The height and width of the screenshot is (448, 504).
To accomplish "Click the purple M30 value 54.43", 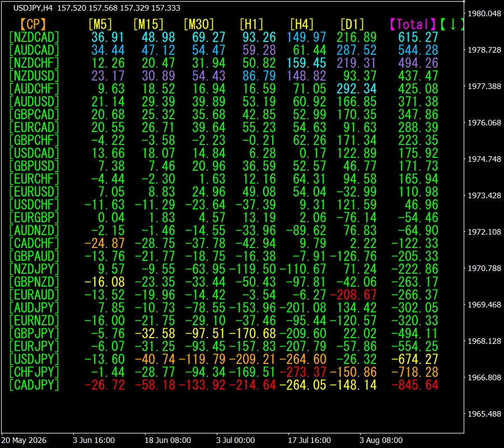I will (209, 76).
